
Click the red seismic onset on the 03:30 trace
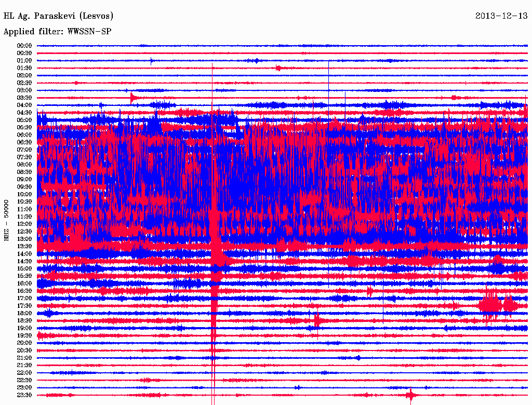click(134, 98)
